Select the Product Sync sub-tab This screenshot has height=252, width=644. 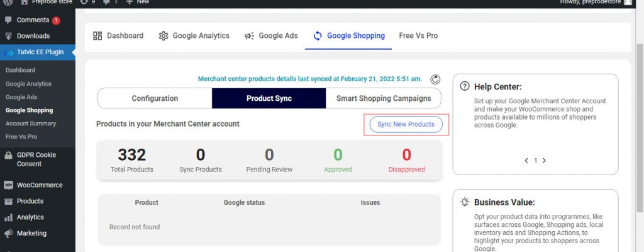(x=269, y=98)
